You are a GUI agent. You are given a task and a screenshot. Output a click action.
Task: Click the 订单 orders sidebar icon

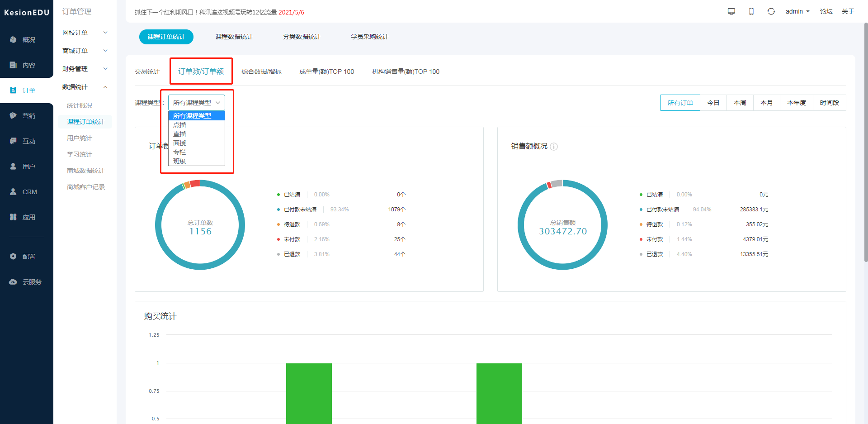[x=13, y=91]
